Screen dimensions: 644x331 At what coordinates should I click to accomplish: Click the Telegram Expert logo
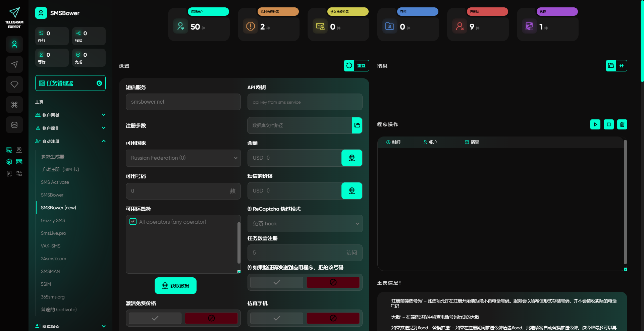coord(14,18)
